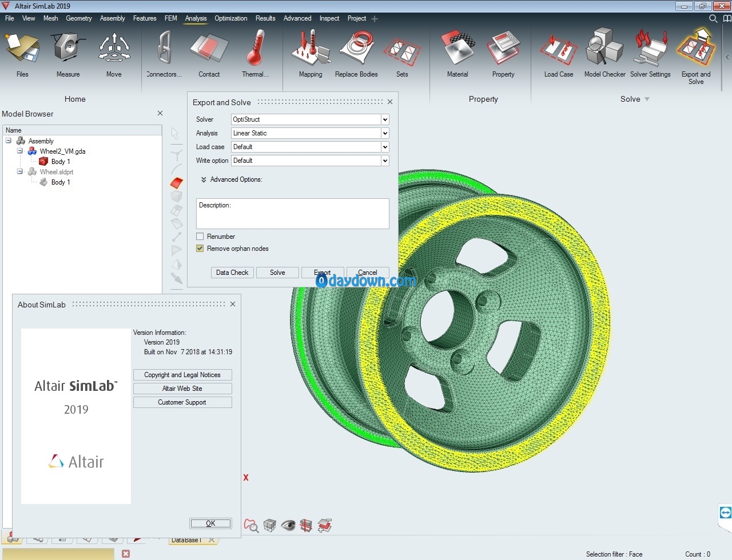The width and height of the screenshot is (732, 560).
Task: Open Solver Settings
Action: pyautogui.click(x=650, y=55)
